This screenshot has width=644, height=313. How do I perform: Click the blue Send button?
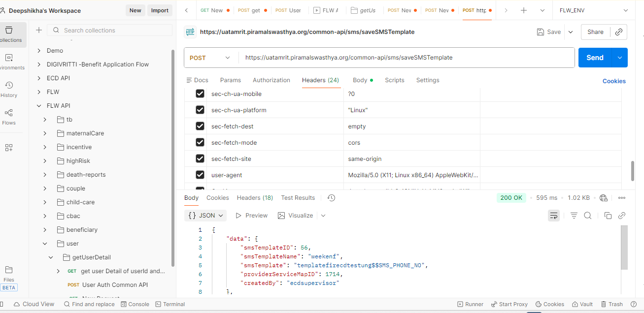tap(595, 58)
